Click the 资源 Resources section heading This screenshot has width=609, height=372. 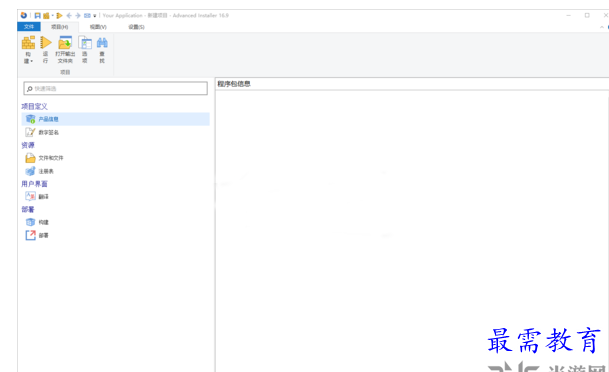click(x=28, y=145)
